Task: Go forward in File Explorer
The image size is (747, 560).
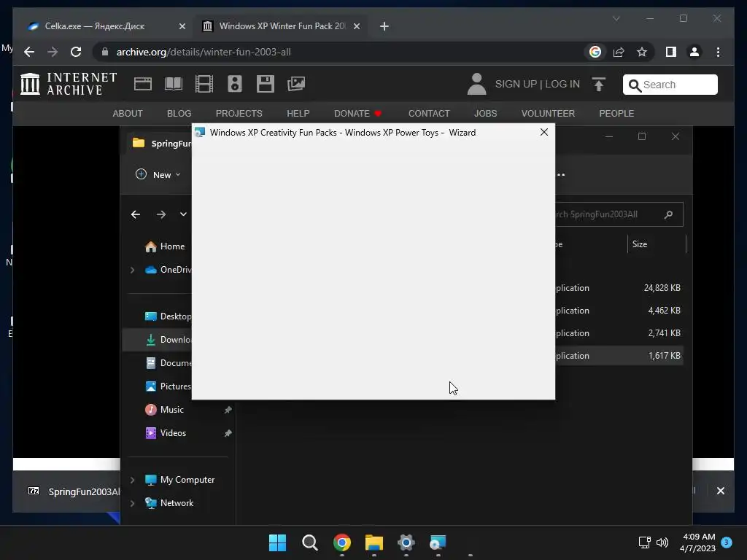Action: (161, 214)
